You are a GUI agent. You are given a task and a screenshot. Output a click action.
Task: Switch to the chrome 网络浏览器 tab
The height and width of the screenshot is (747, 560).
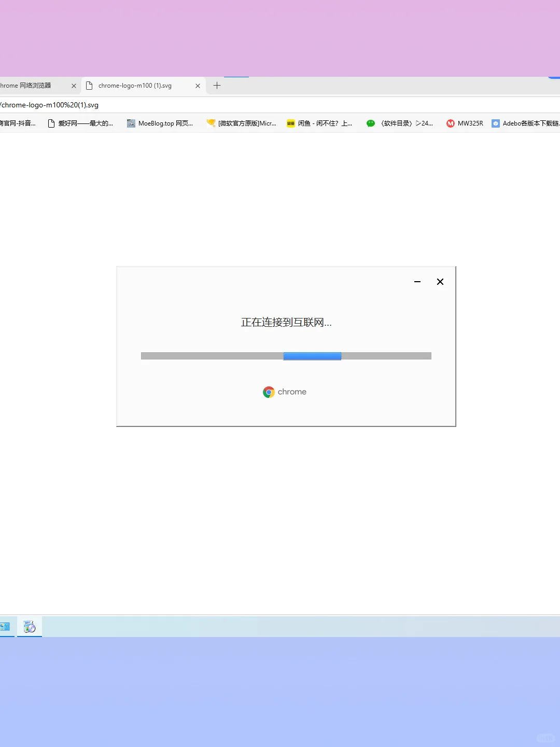[31, 85]
